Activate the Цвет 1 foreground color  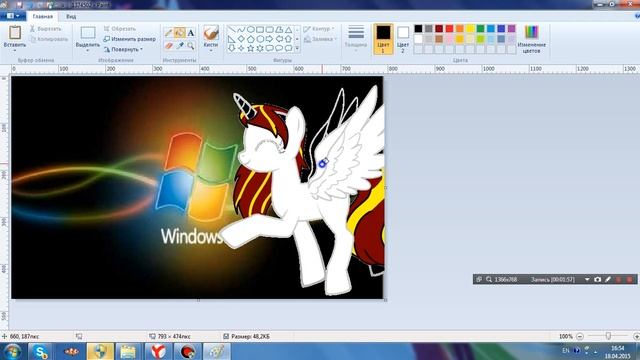coord(383,39)
